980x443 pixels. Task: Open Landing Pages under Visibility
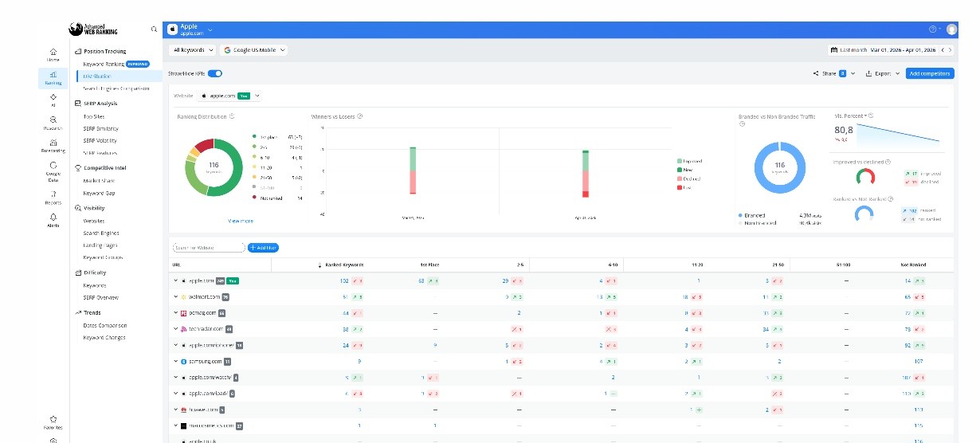100,245
